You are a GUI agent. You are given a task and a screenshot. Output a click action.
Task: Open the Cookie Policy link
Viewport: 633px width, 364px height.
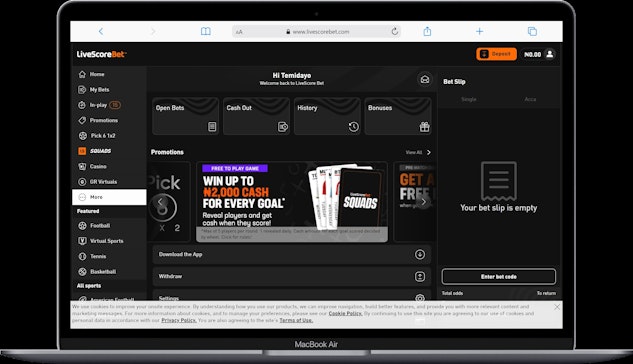click(x=345, y=313)
